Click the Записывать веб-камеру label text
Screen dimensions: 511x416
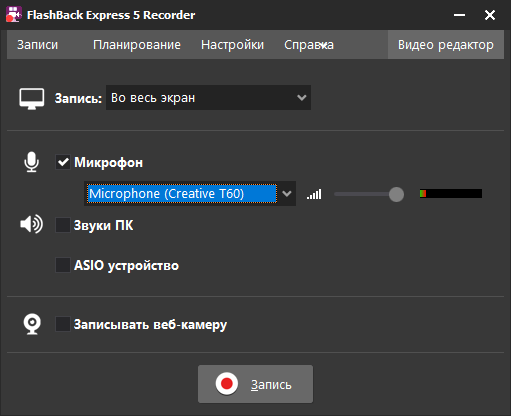pos(150,324)
